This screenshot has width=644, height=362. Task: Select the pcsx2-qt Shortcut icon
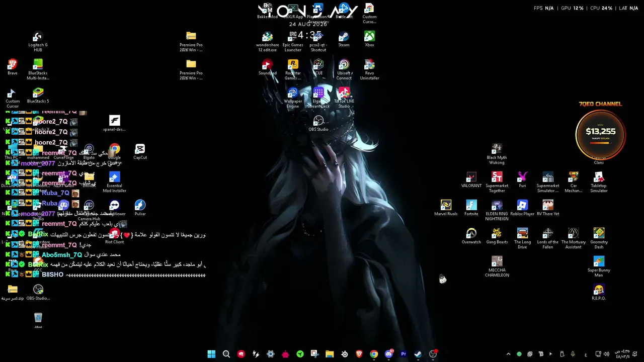[318, 42]
